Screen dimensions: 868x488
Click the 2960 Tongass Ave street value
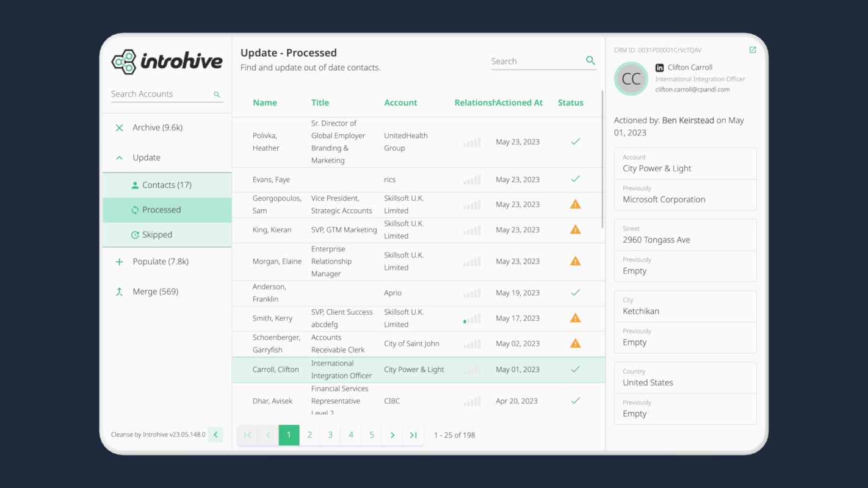[x=656, y=240]
